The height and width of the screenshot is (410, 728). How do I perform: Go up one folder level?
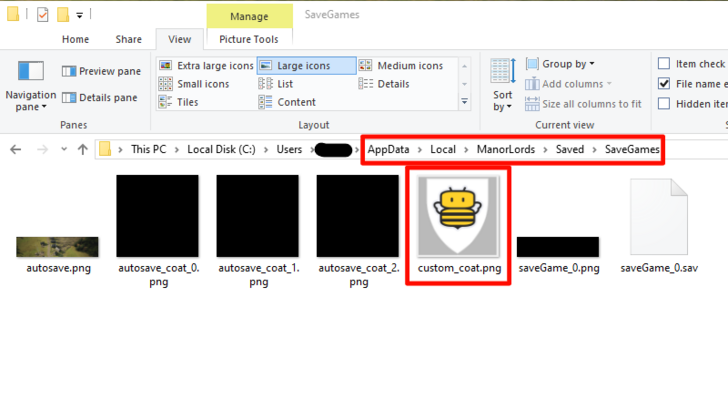83,150
